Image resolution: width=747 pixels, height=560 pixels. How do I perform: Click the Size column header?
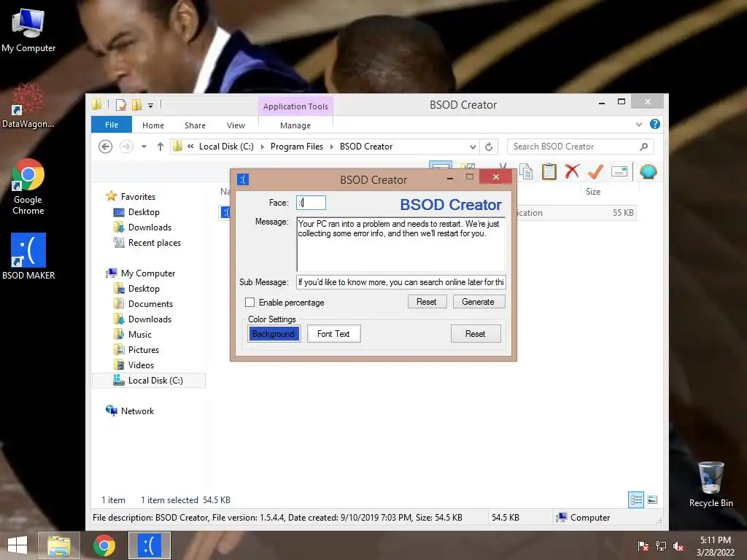point(592,192)
